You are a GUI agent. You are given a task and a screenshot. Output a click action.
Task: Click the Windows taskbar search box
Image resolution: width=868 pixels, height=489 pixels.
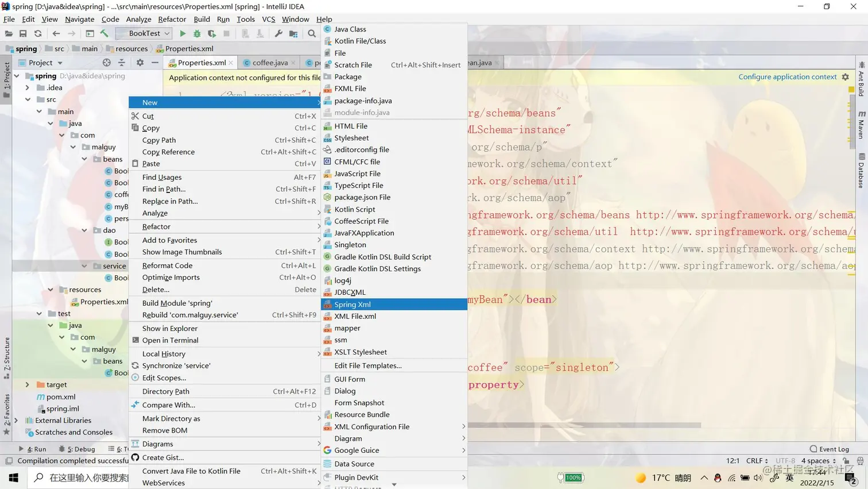(78, 478)
